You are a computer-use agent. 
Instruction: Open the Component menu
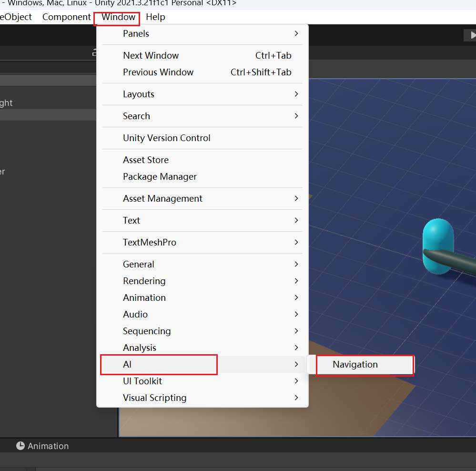(67, 17)
